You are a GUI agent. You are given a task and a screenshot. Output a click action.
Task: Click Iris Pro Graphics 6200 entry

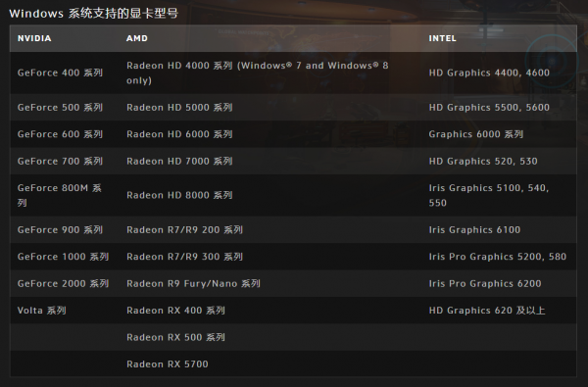pos(485,283)
